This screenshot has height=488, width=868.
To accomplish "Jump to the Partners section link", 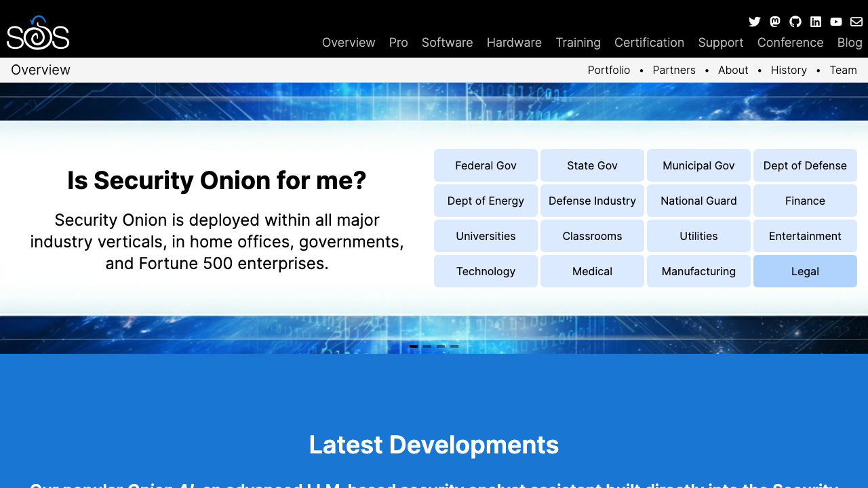I will point(674,70).
